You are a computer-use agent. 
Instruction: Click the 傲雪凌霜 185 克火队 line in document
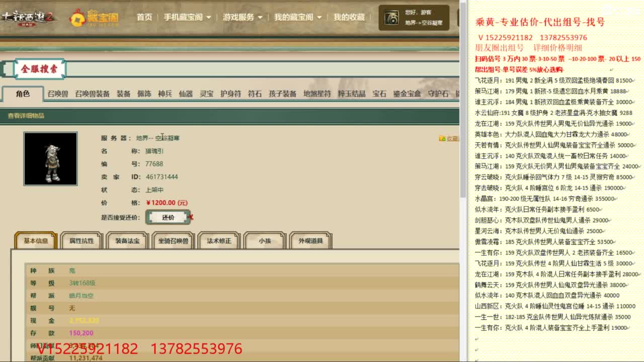coord(546,242)
